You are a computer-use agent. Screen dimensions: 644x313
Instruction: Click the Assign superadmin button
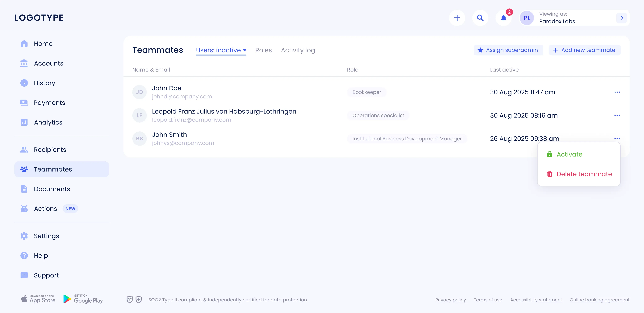click(508, 50)
